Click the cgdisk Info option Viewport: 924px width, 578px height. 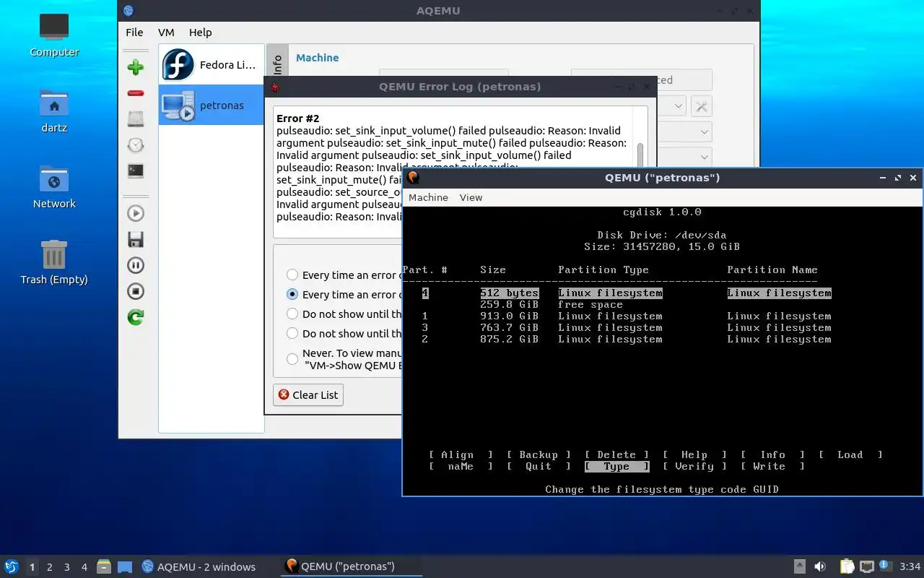(x=772, y=454)
